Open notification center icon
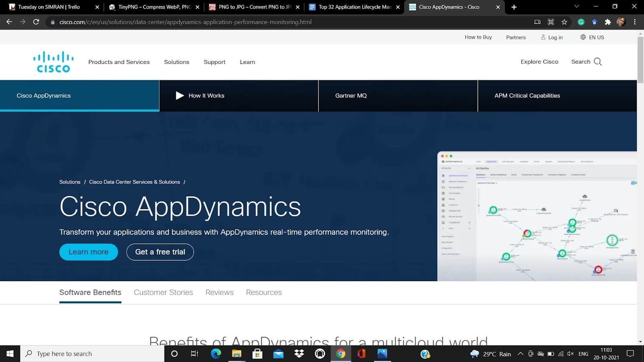 (630, 354)
